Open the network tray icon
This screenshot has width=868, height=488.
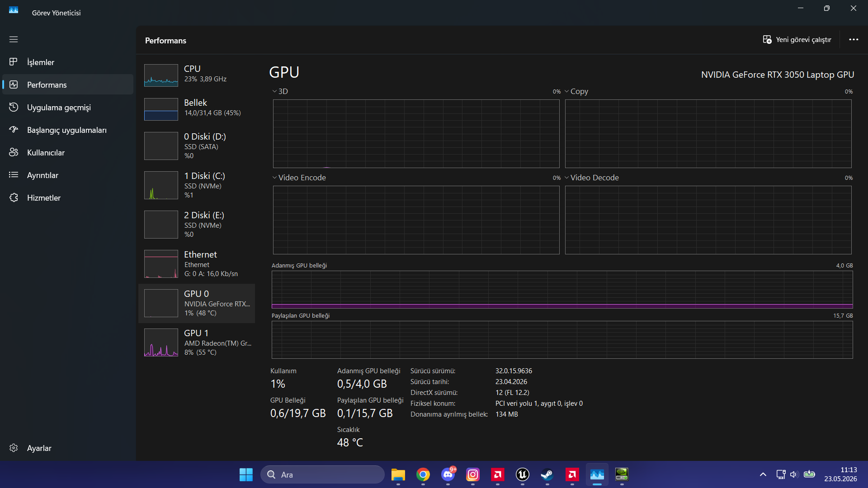pyautogui.click(x=781, y=474)
